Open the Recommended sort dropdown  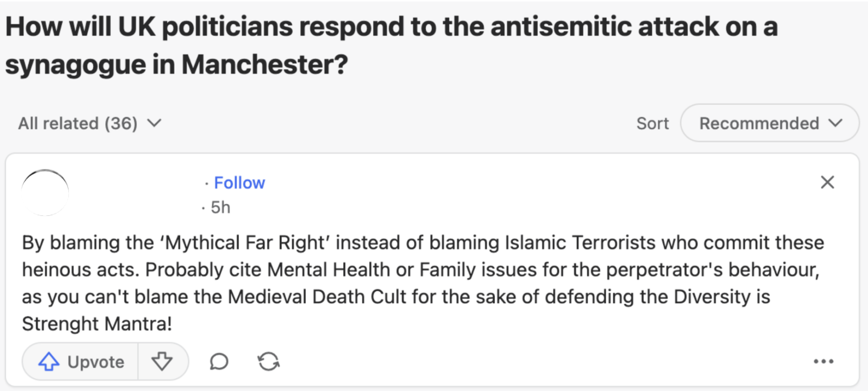tap(759, 123)
